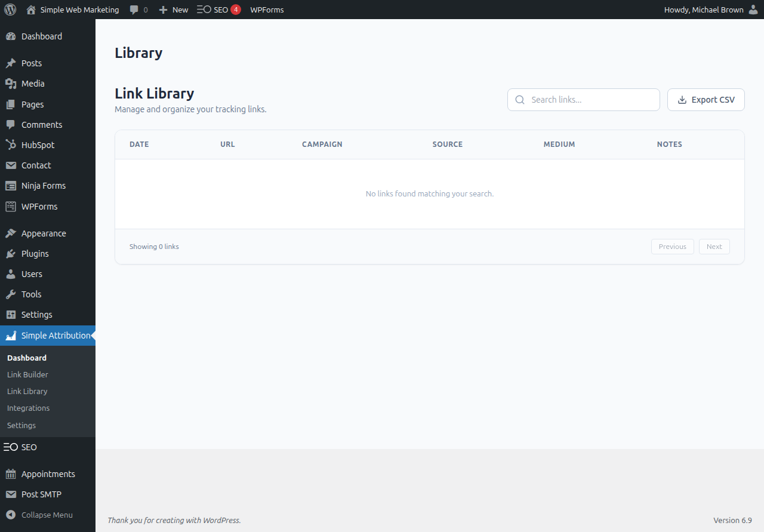Select the Plugins icon in the sidebar
Viewport: 764px width, 532px height.
coord(11,253)
